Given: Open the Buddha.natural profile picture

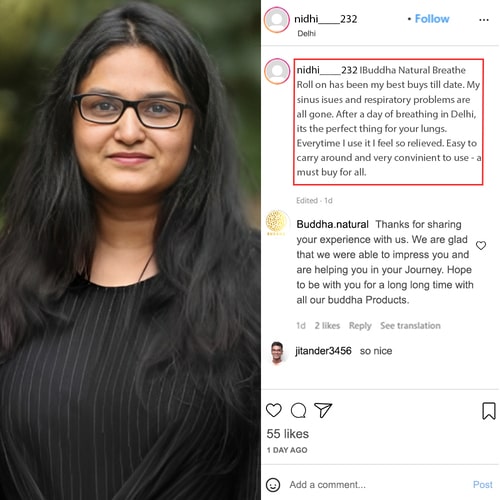Looking at the screenshot, I should (x=276, y=222).
